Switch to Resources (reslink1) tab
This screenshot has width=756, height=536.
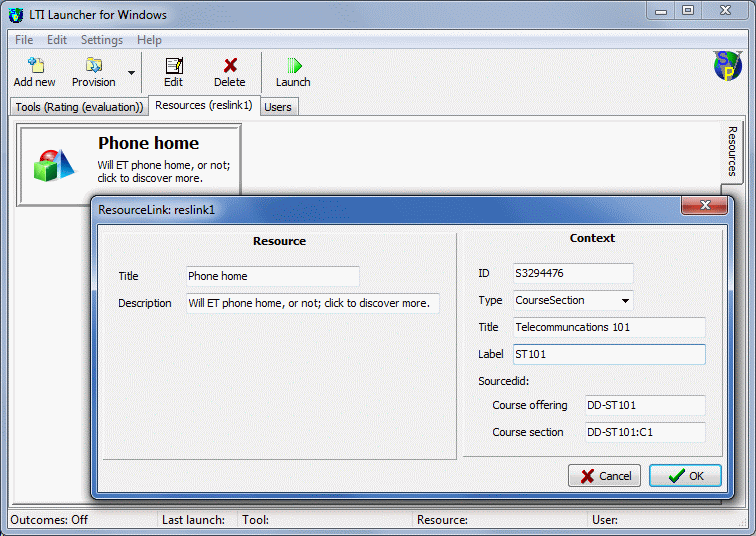point(204,105)
